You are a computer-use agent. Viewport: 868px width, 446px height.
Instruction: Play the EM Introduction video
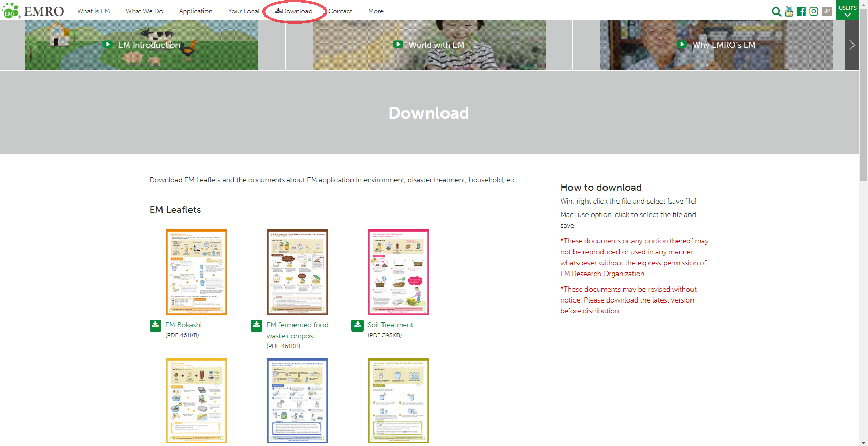pyautogui.click(x=142, y=45)
